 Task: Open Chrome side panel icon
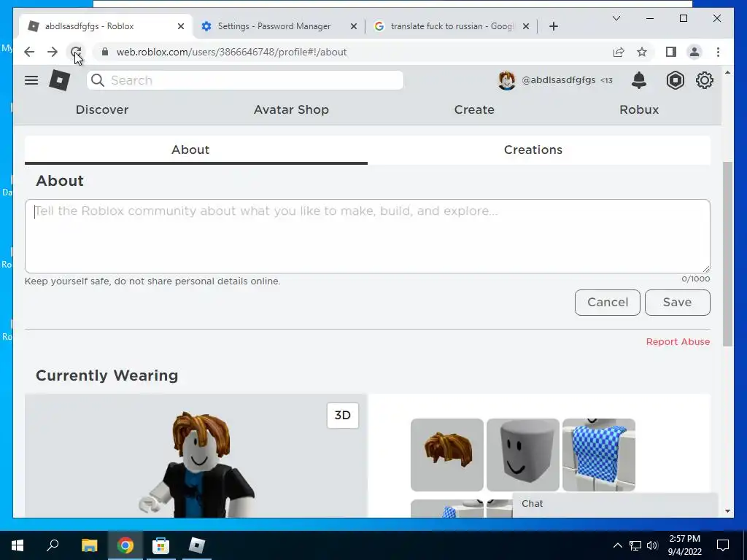671,52
